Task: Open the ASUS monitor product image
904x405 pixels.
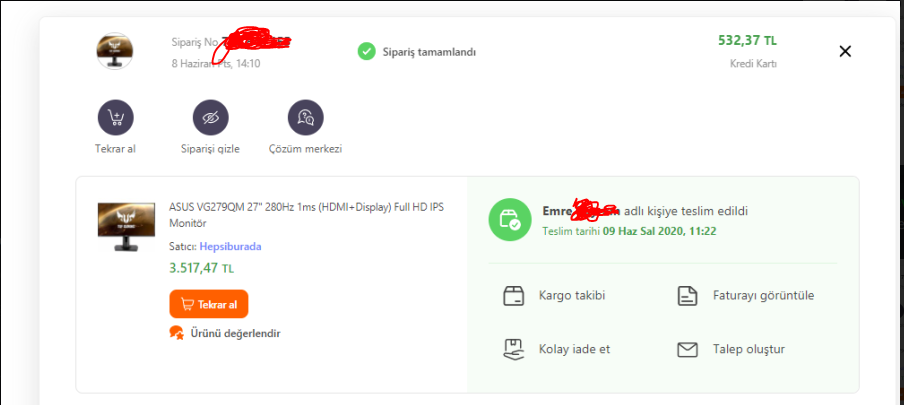Action: [126, 226]
